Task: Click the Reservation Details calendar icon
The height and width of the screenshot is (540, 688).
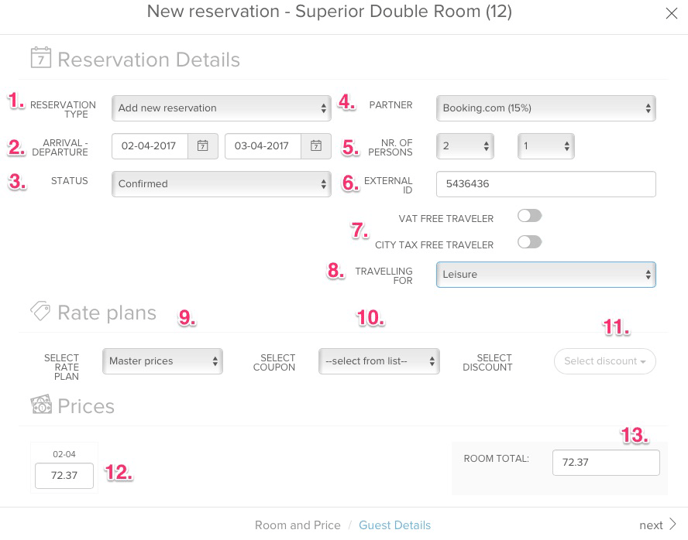Action: 40,58
